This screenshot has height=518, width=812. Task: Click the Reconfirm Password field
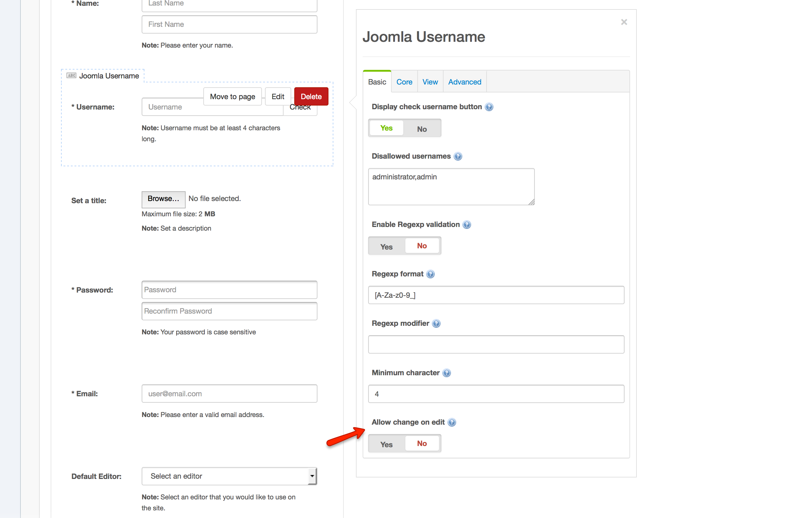click(x=229, y=311)
